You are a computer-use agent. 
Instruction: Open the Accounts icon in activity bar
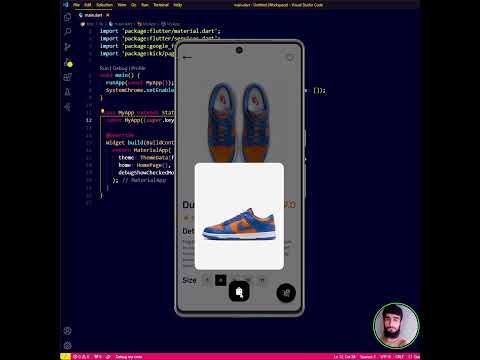67,331
